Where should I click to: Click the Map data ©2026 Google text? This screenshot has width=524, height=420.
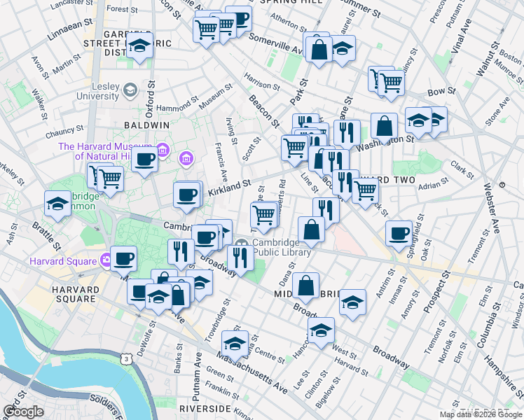click(x=481, y=415)
